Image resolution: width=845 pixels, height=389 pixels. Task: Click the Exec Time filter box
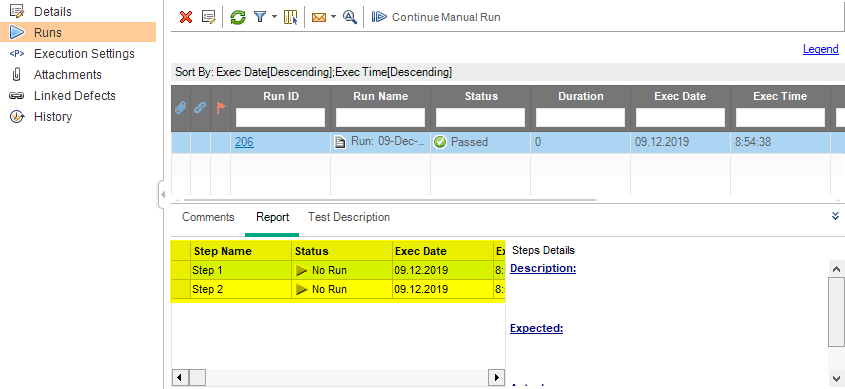[780, 117]
